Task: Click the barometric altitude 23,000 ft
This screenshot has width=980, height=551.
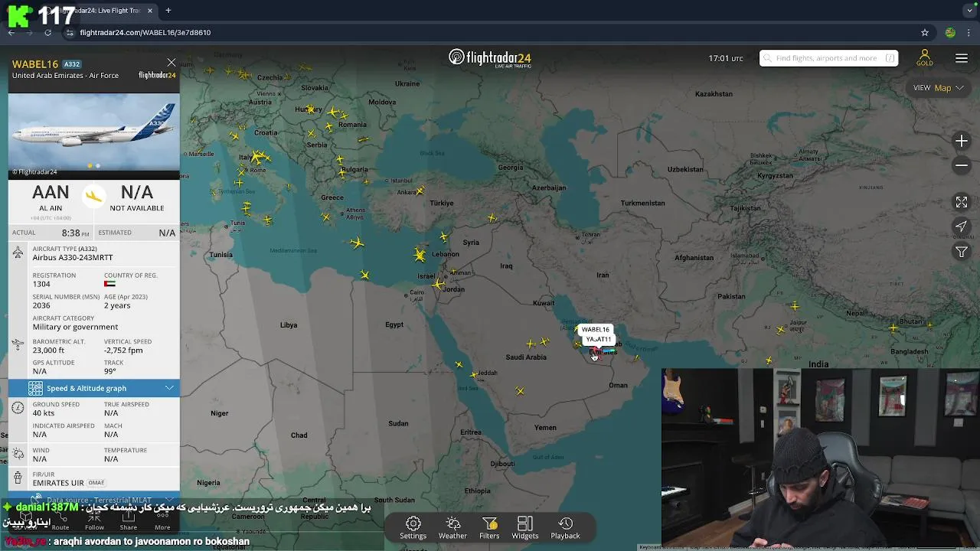Action: (x=48, y=350)
